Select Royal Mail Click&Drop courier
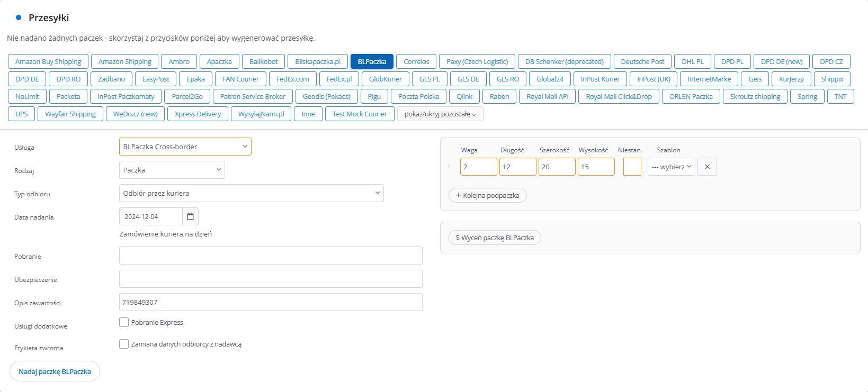868x392 pixels. (619, 96)
